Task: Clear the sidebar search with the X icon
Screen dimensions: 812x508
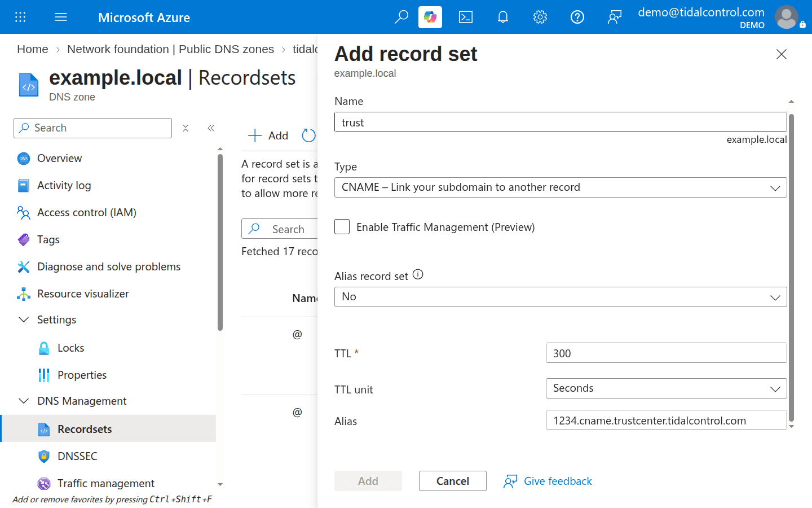Action: click(x=186, y=128)
